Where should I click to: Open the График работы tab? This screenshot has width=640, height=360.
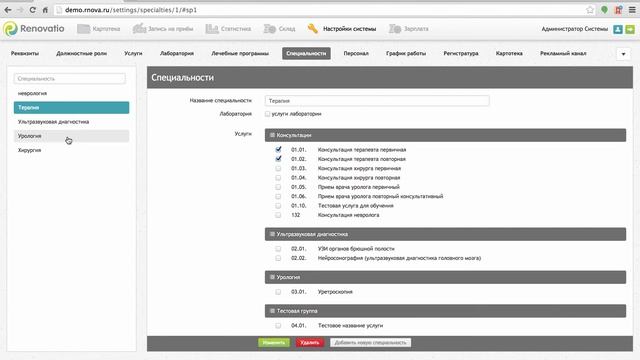pos(406,53)
